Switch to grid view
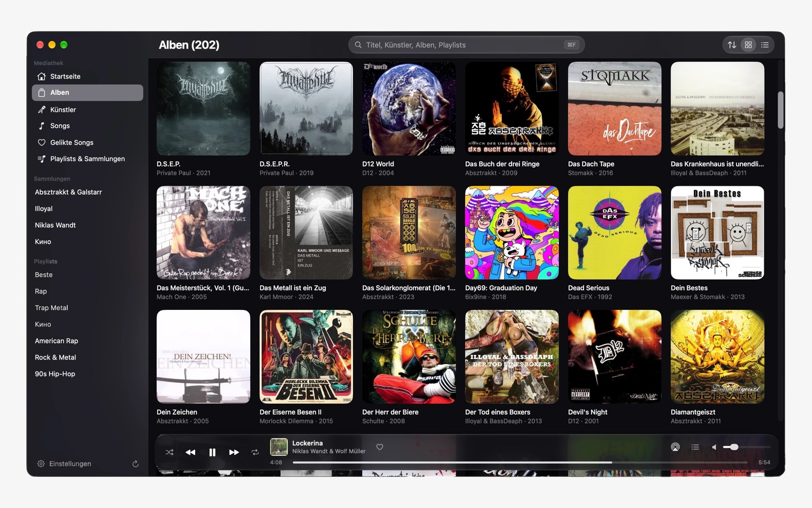The height and width of the screenshot is (508, 812). pyautogui.click(x=748, y=45)
